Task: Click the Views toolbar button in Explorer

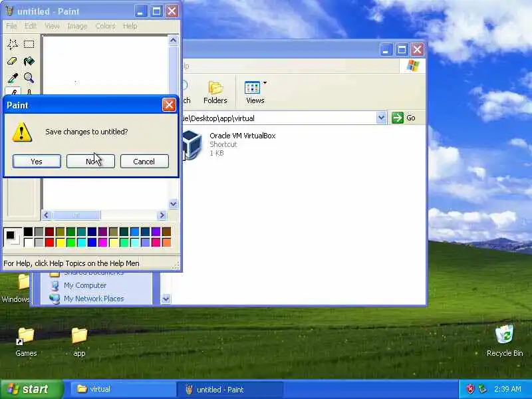Action: click(255, 92)
